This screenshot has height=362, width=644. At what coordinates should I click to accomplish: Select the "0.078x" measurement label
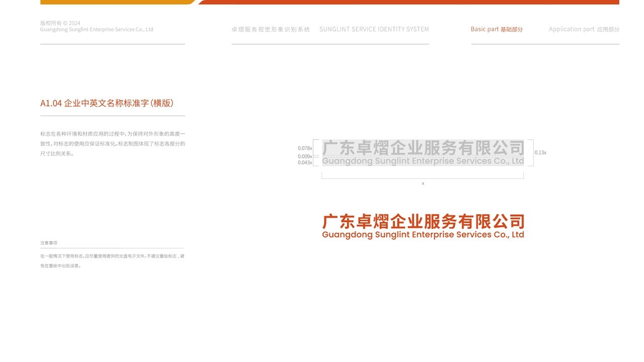[x=304, y=148]
